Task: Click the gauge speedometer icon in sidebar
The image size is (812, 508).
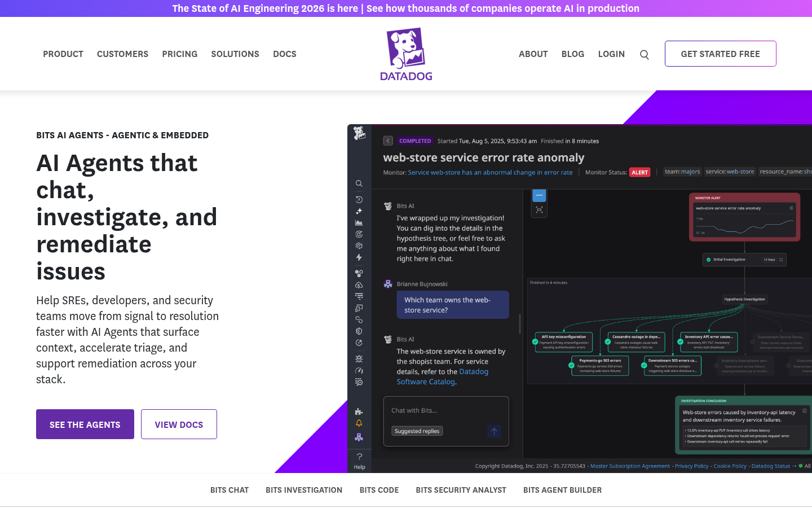Action: pyautogui.click(x=359, y=371)
